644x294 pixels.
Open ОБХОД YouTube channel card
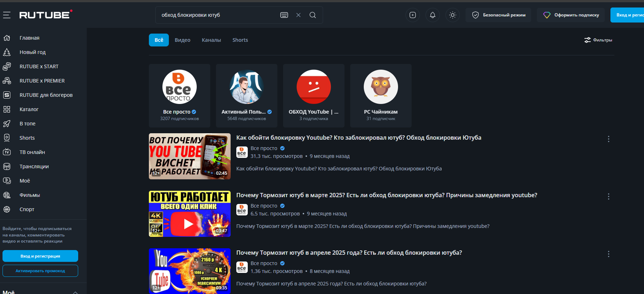pyautogui.click(x=314, y=96)
